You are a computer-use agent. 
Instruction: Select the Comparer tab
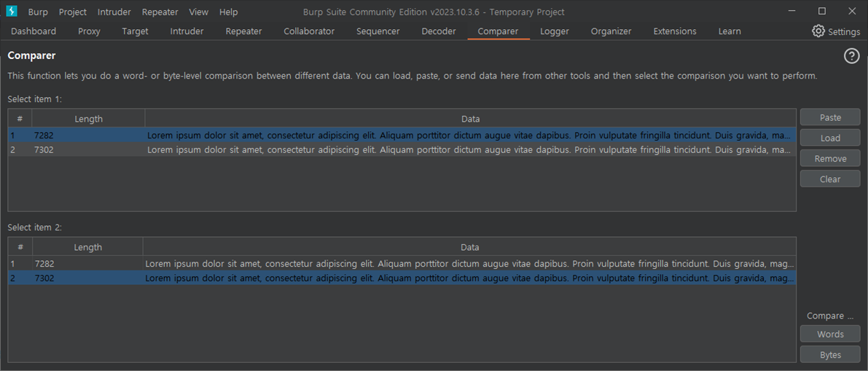coord(498,31)
